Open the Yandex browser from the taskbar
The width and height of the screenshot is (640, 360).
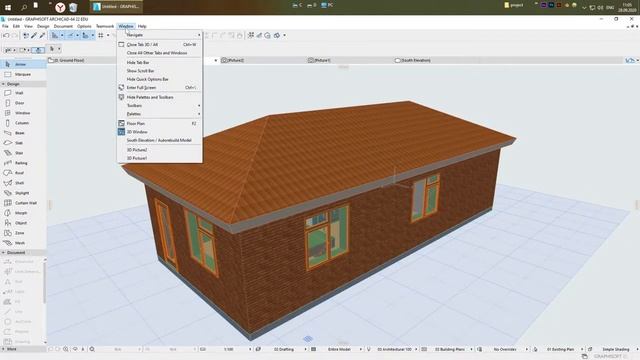[x=60, y=7]
